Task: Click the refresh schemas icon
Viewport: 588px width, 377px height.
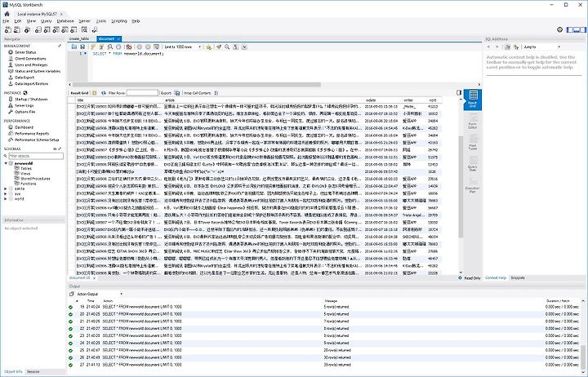Action: click(60, 149)
